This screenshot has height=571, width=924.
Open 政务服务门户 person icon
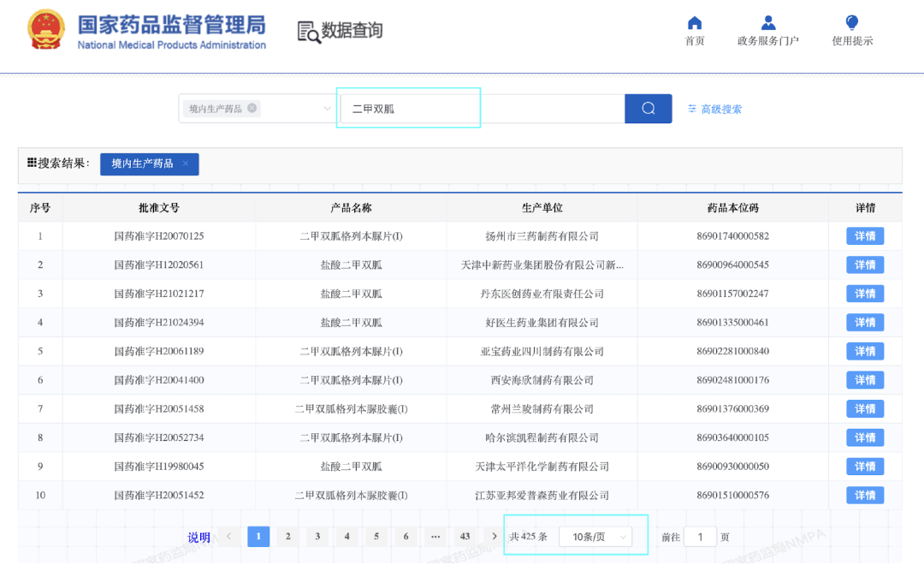(x=767, y=23)
